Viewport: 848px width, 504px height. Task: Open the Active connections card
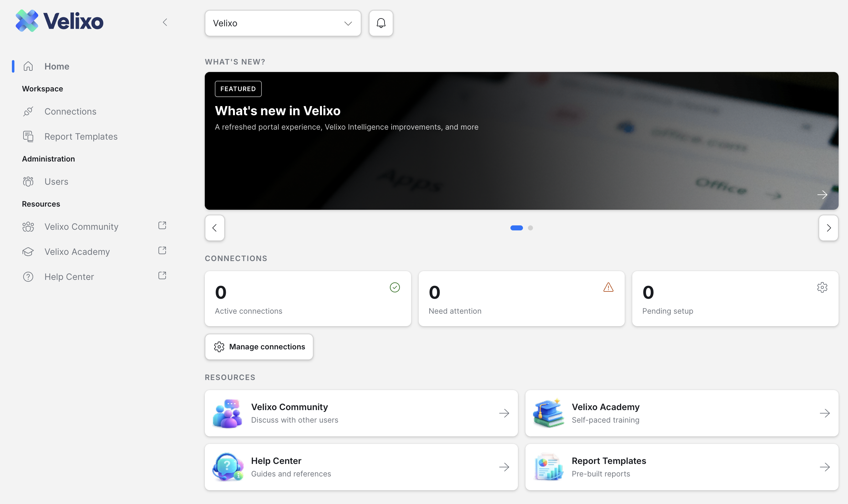[x=308, y=299]
